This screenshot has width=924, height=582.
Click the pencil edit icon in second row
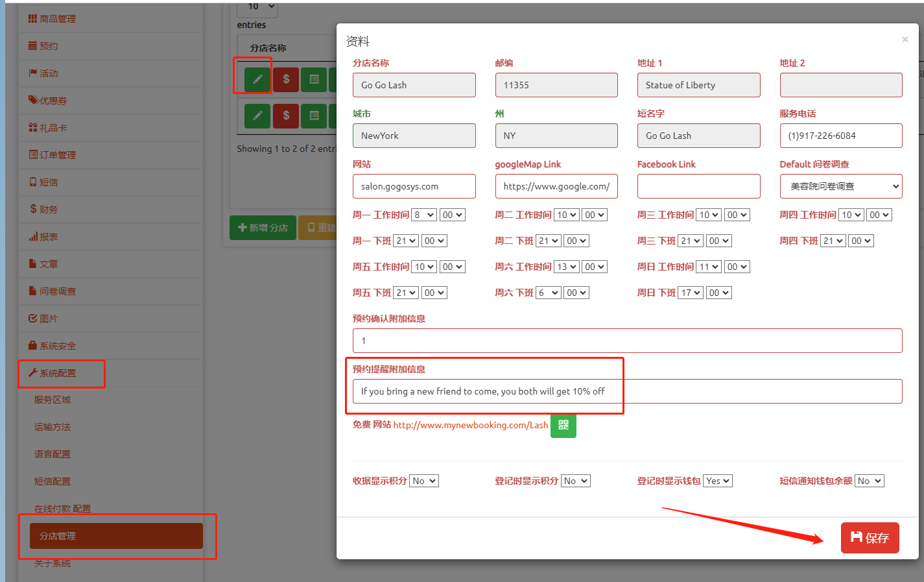(x=257, y=115)
